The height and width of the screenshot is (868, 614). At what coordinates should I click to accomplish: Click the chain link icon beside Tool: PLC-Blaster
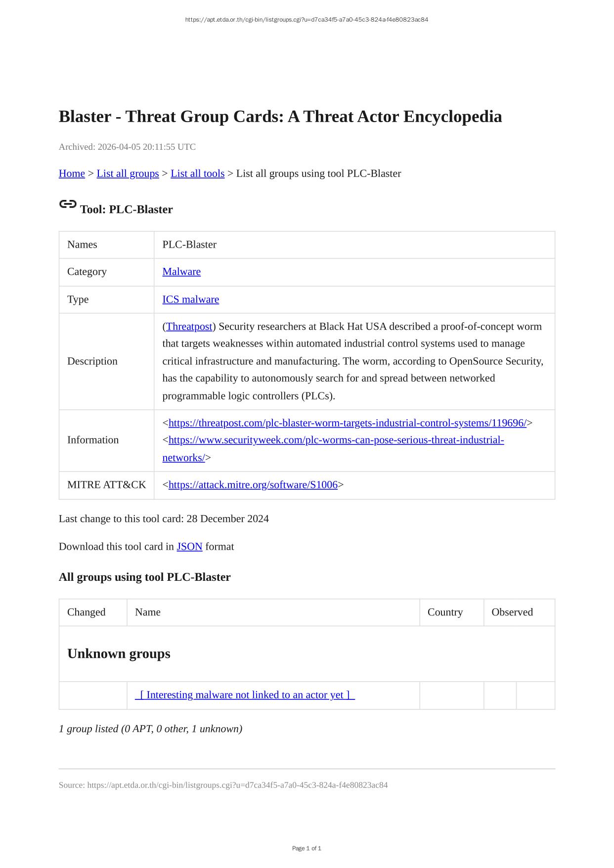tap(68, 204)
